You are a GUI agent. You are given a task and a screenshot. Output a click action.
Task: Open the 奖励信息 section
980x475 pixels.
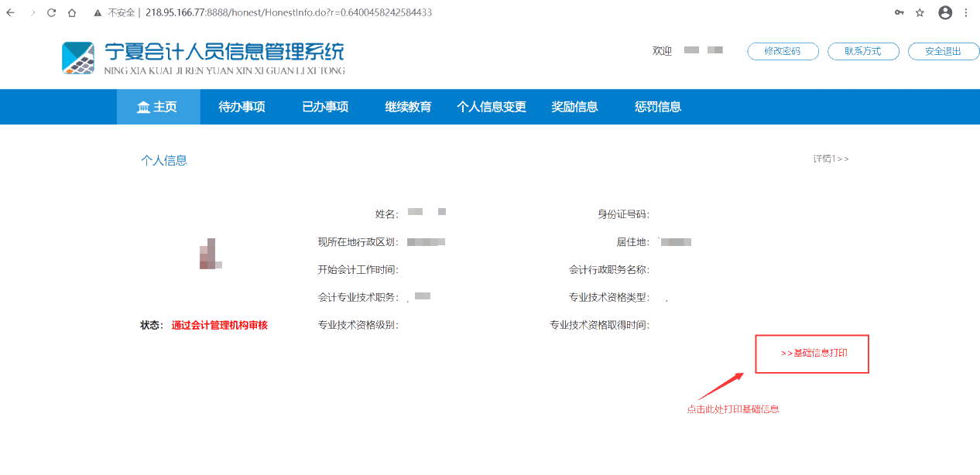pos(574,107)
